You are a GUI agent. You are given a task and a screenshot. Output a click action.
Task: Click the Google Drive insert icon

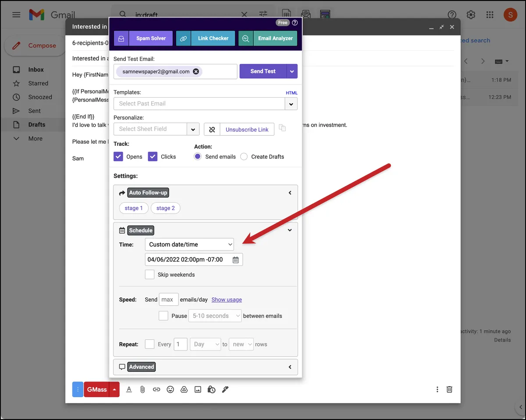[184, 389]
